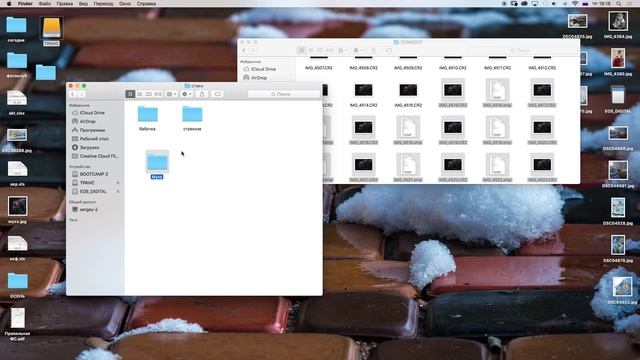Switch front Finder window to icon view
Screen dimensions: 640x360
pyautogui.click(x=130, y=94)
